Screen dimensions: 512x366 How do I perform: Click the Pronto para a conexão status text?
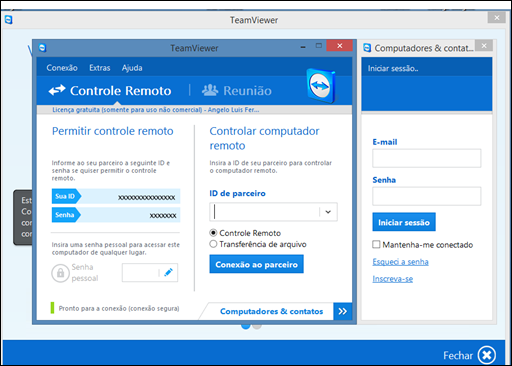coord(119,308)
